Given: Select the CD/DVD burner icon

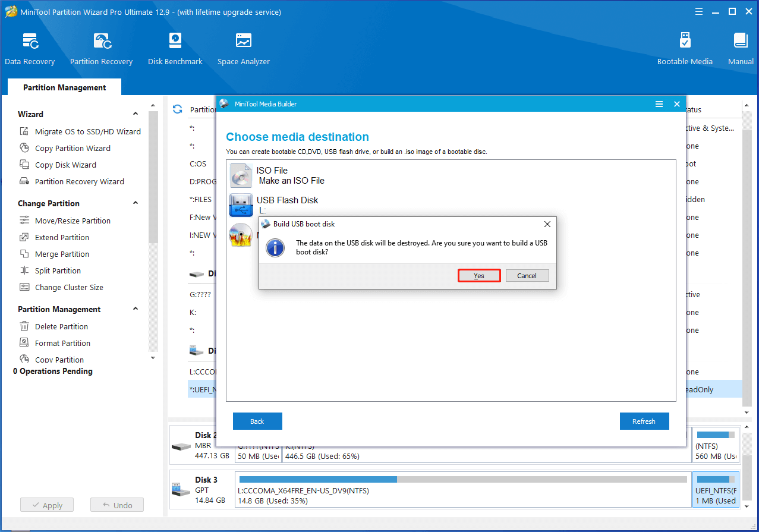Looking at the screenshot, I should tap(240, 235).
